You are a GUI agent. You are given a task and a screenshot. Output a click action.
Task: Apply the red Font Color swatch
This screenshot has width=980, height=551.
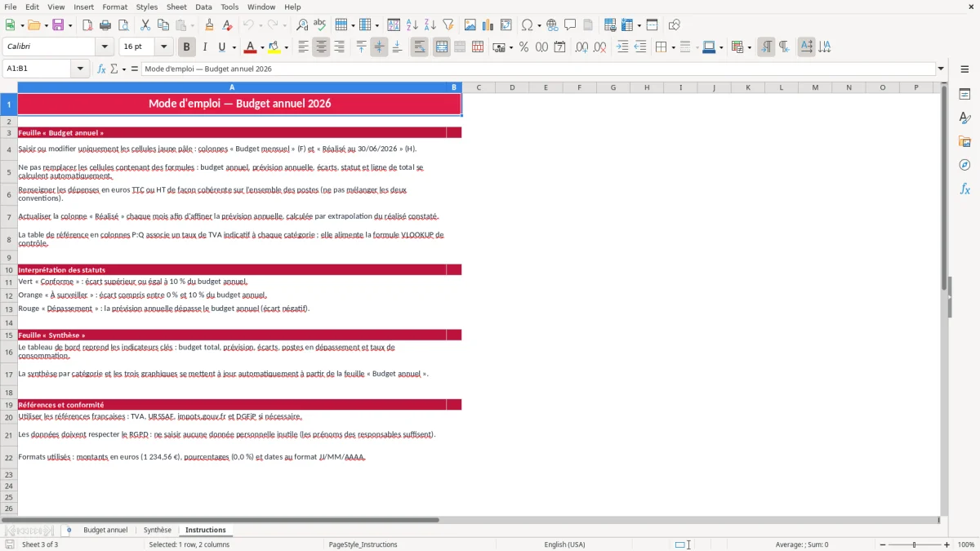(x=251, y=47)
